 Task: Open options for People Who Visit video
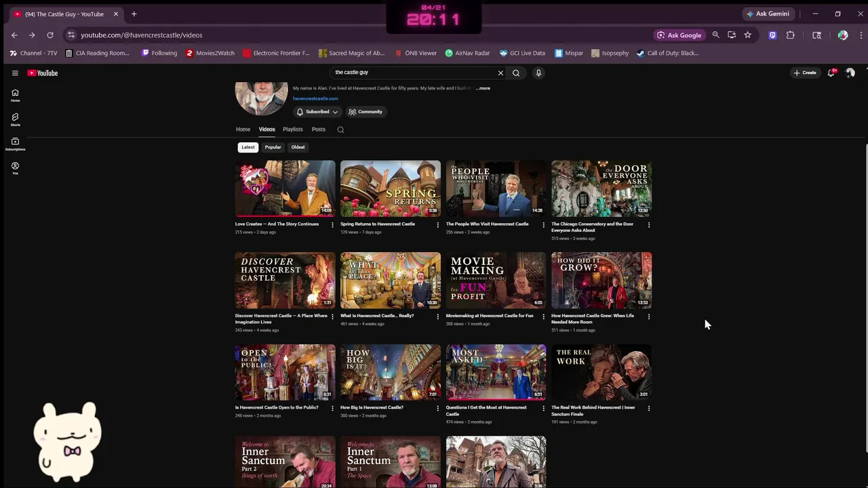point(543,224)
